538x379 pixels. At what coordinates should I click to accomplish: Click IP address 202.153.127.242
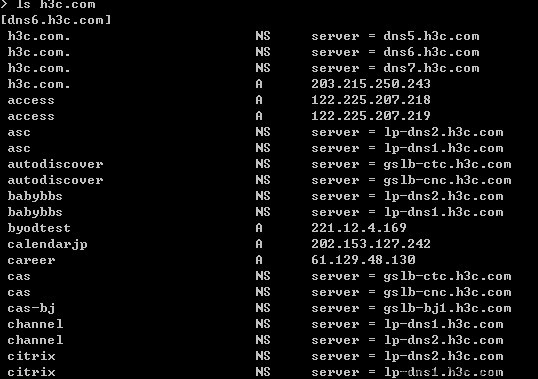(x=371, y=244)
